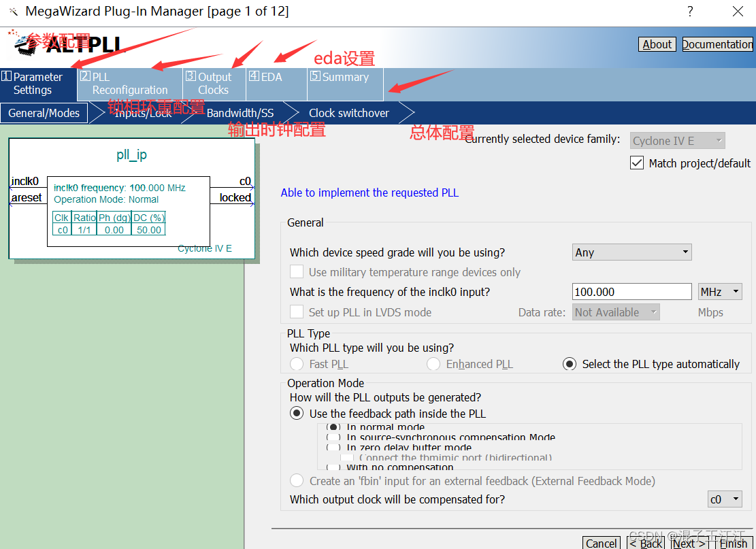The width and height of the screenshot is (756, 549).
Task: Click the Cancel button
Action: 601,543
